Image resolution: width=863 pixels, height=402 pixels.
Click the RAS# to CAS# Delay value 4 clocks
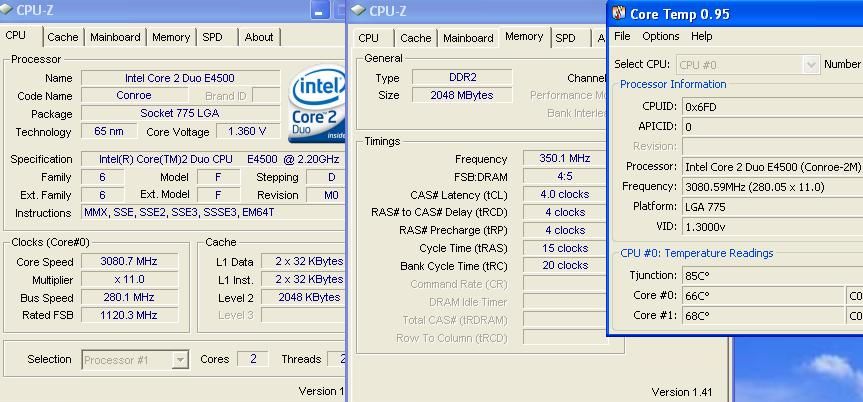(x=565, y=212)
